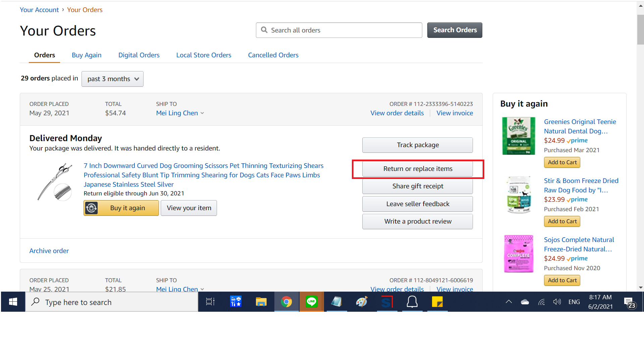Open the Windows Start menu

[x=13, y=302]
